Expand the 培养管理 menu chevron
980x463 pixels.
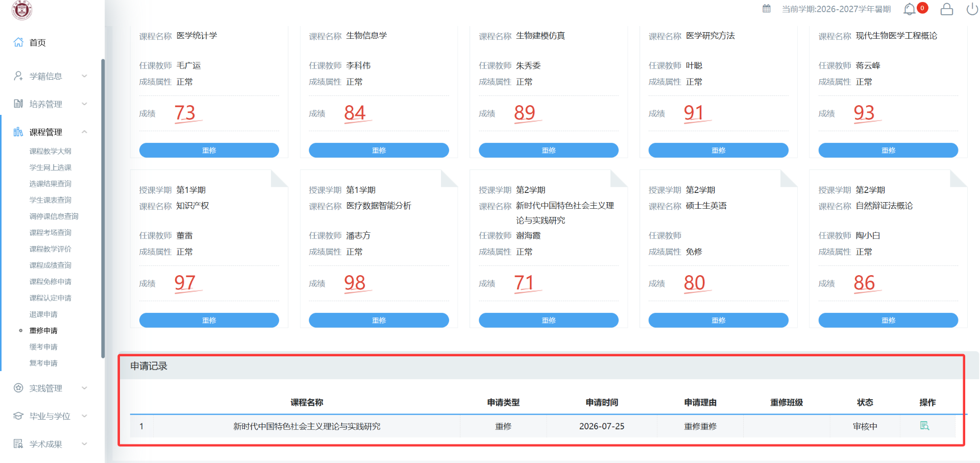point(85,104)
